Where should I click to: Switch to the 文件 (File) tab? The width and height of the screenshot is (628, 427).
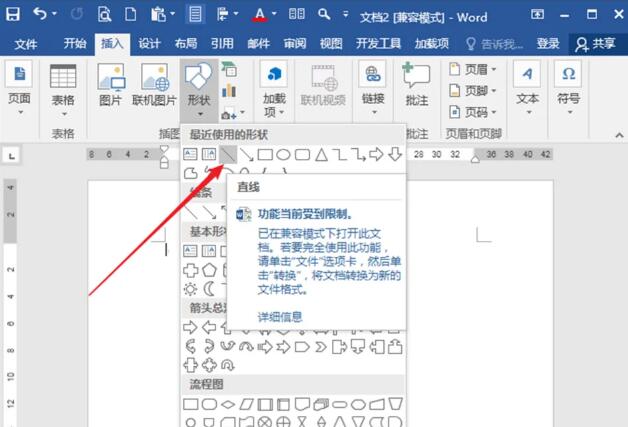(x=26, y=44)
